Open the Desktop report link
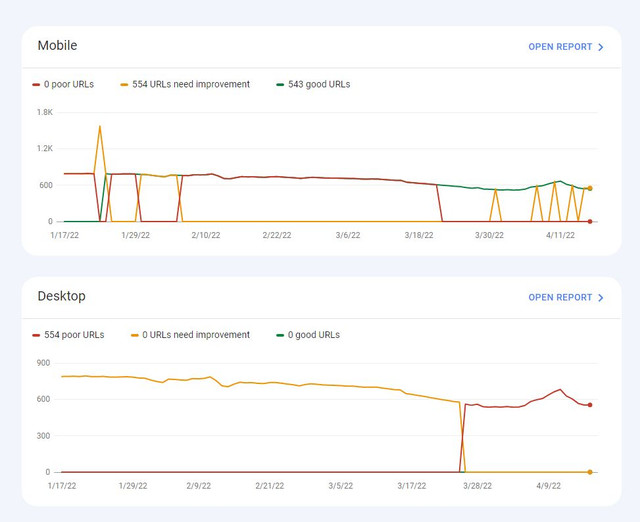This screenshot has height=522, width=640. pyautogui.click(x=566, y=298)
